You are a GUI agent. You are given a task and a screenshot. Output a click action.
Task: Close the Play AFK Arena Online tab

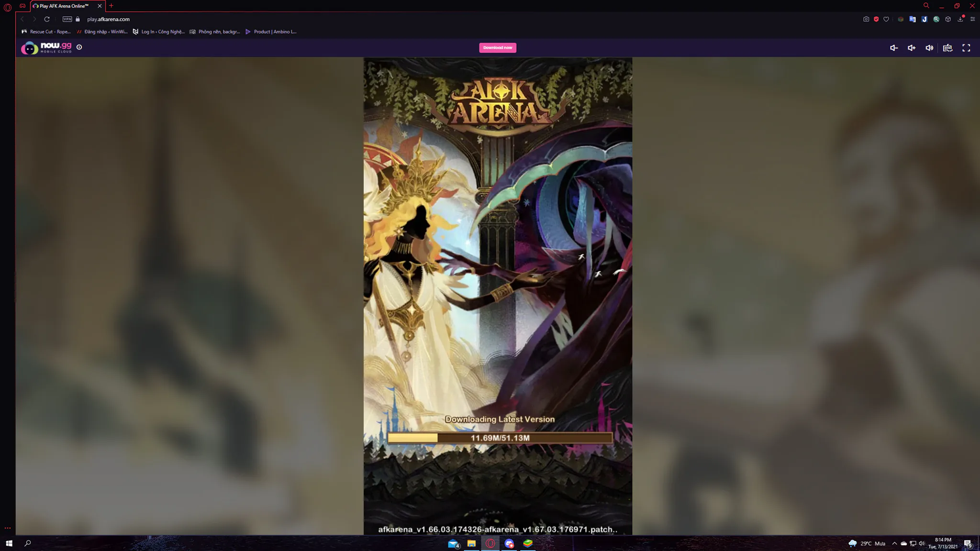100,6
